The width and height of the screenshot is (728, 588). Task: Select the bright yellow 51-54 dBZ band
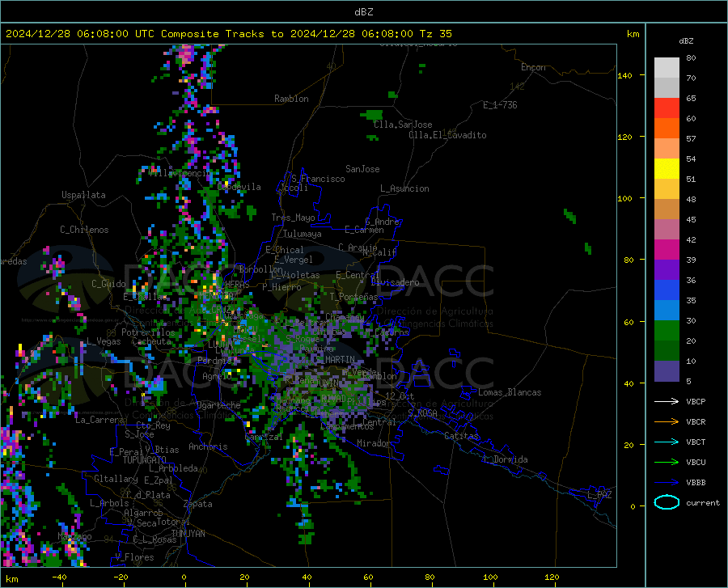click(667, 169)
